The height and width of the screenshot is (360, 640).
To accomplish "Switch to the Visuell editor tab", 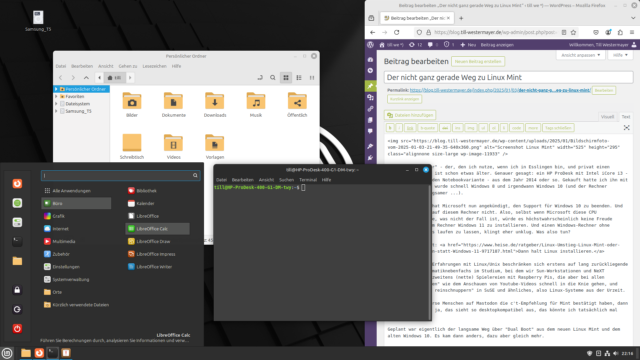I will point(607,117).
